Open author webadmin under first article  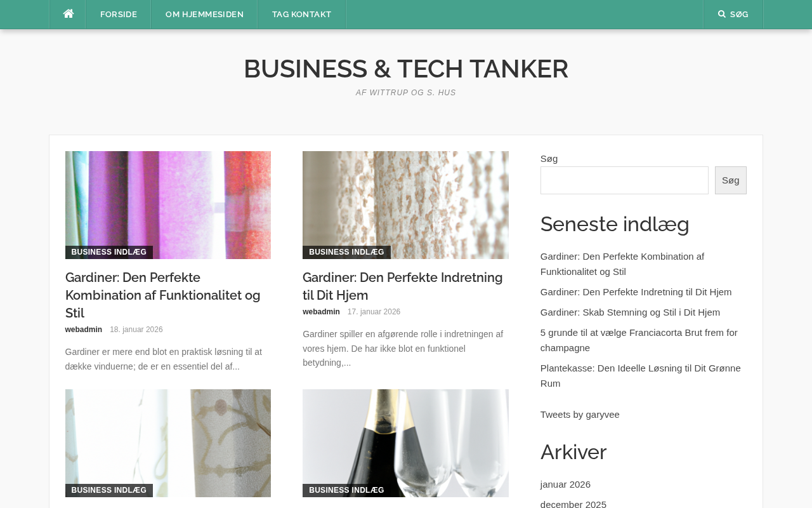coord(84,330)
